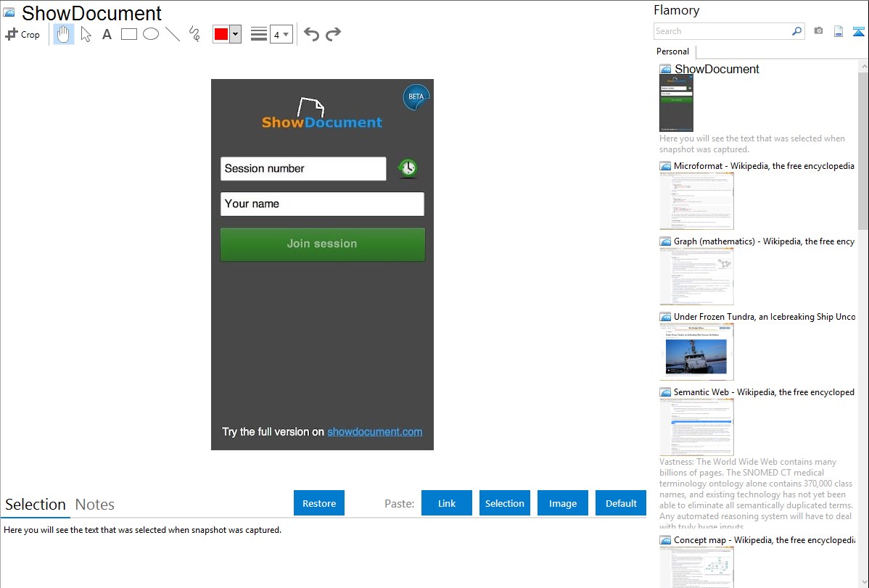This screenshot has height=588, width=869.
Task: Click the scroll up arrow of list
Action: point(863,66)
